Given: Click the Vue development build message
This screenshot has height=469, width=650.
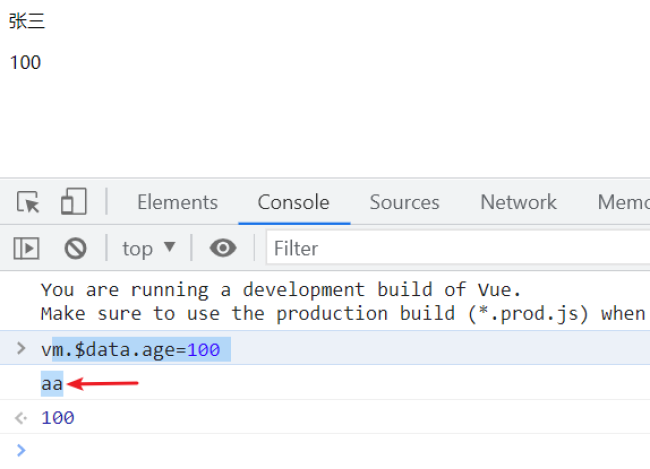Looking at the screenshot, I should [x=280, y=290].
